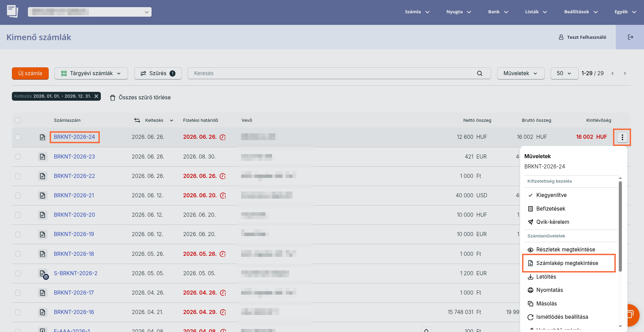Click the overdue clock icon for BRKNT-2026-21
The width and height of the screenshot is (644, 332).
[x=223, y=196]
